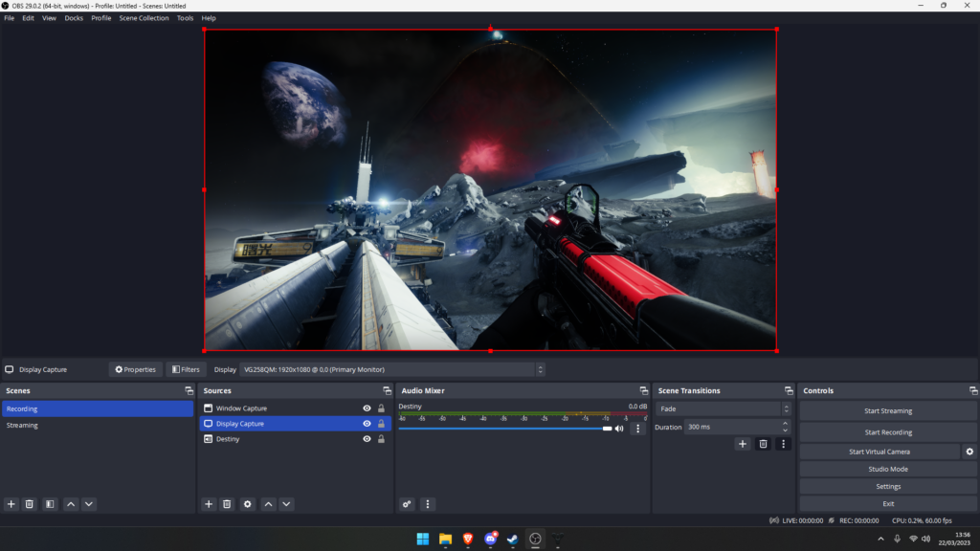This screenshot has width=980, height=551.
Task: Open scene filters icon in Scenes panel
Action: [x=50, y=504]
